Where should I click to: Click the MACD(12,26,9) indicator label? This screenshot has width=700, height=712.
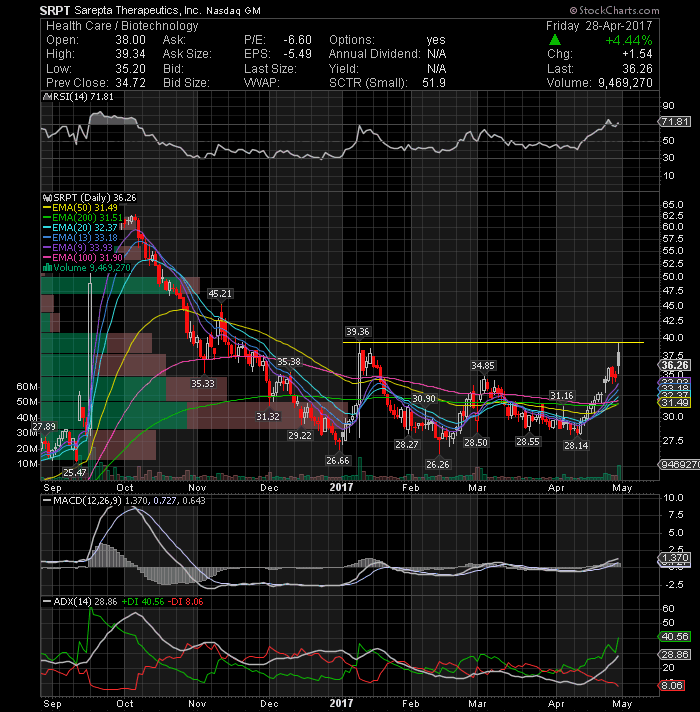88,500
